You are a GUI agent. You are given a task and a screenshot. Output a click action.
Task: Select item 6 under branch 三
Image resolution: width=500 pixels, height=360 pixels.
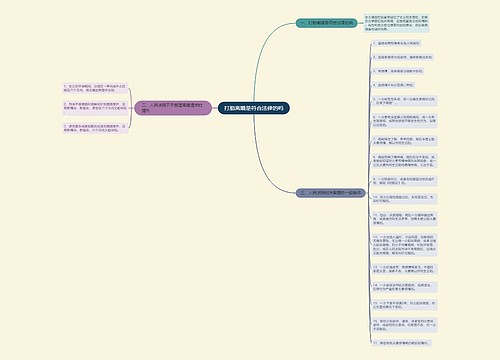404,121
